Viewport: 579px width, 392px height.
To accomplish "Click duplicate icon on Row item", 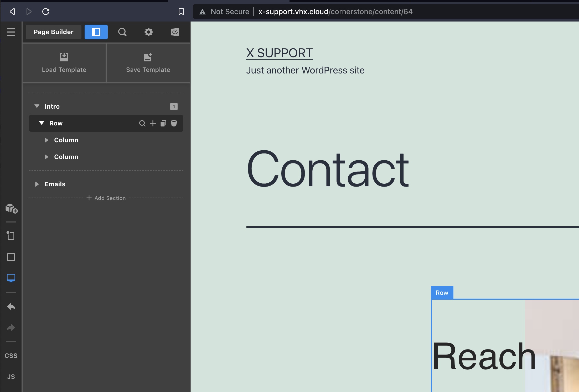I will click(x=163, y=123).
